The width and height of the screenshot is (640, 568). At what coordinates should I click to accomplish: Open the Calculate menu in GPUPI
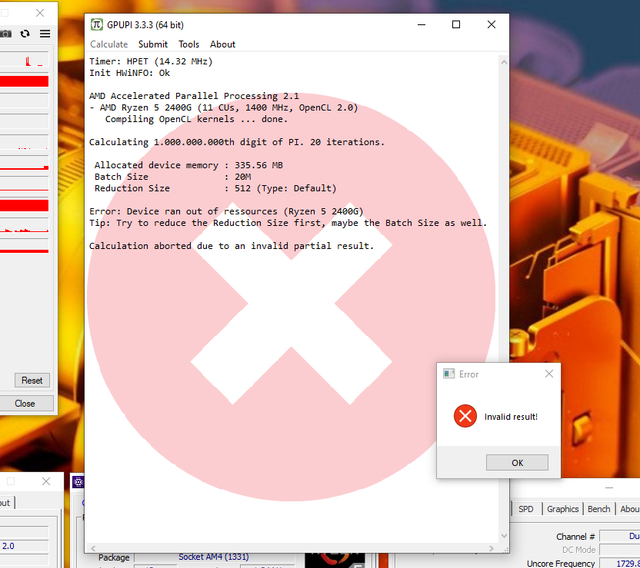(x=109, y=44)
